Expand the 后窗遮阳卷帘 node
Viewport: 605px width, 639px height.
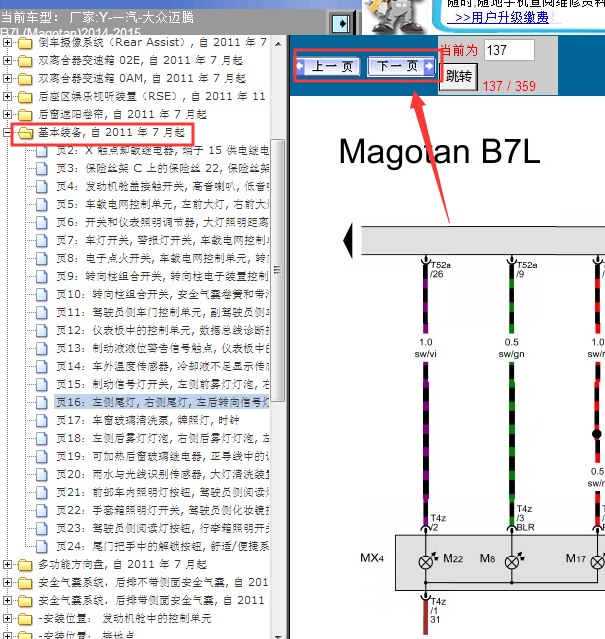(7, 115)
